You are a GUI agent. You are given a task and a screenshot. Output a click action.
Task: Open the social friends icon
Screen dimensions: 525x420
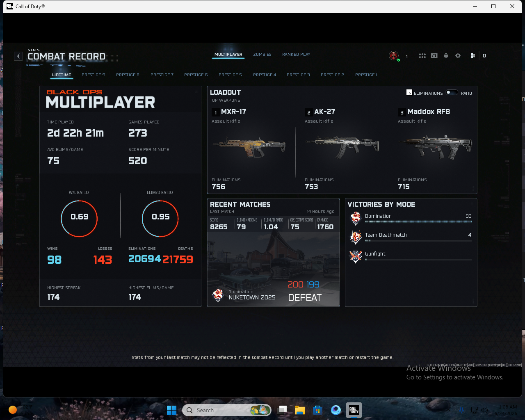pos(473,56)
